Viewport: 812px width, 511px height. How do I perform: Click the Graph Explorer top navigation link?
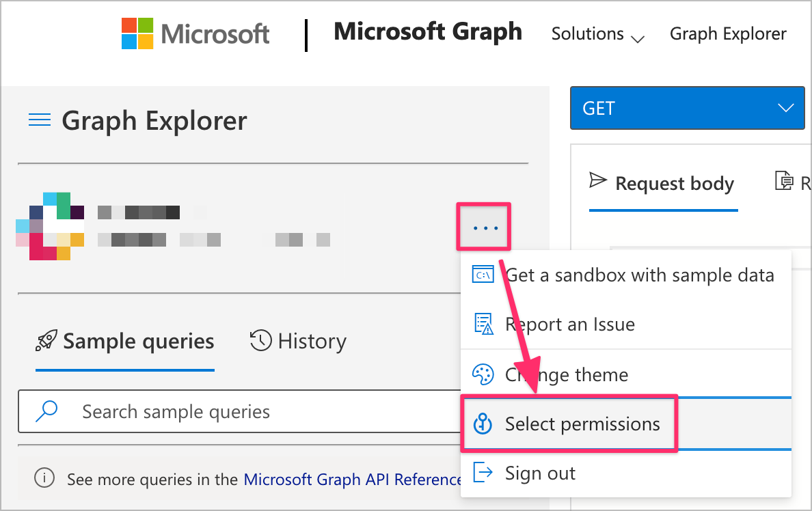coord(727,33)
